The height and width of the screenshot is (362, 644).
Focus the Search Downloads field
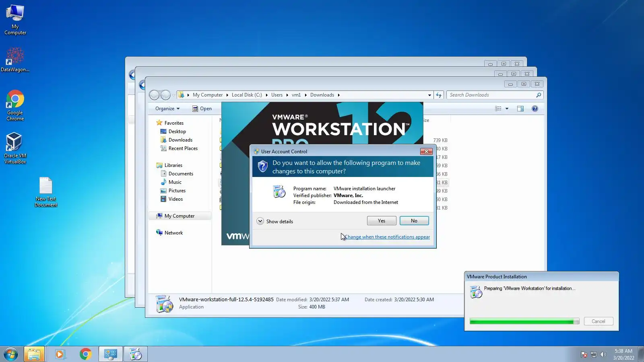click(x=492, y=95)
